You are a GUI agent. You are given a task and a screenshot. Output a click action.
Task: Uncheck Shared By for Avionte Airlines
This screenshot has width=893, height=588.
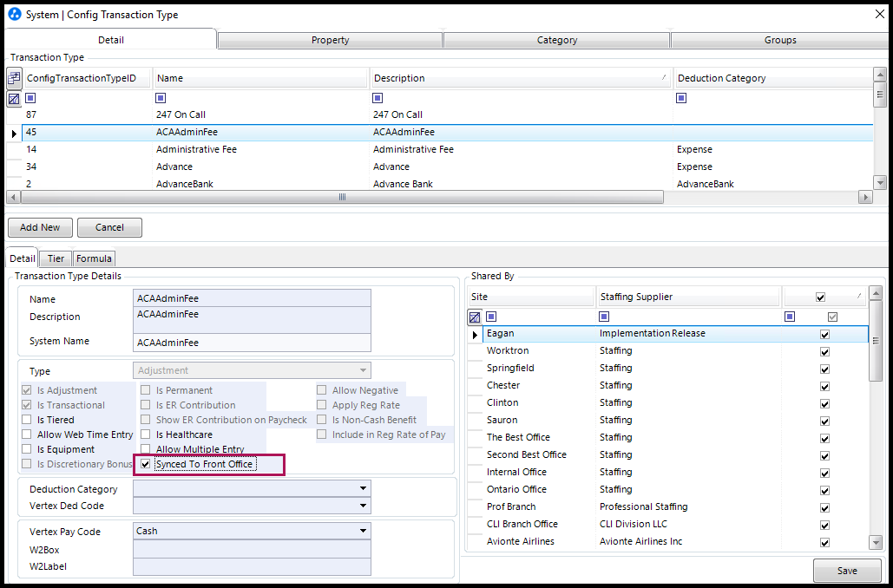click(x=824, y=542)
